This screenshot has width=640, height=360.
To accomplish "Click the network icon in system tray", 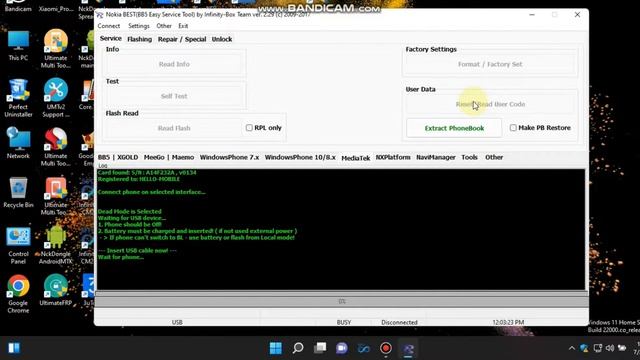I will [x=598, y=348].
